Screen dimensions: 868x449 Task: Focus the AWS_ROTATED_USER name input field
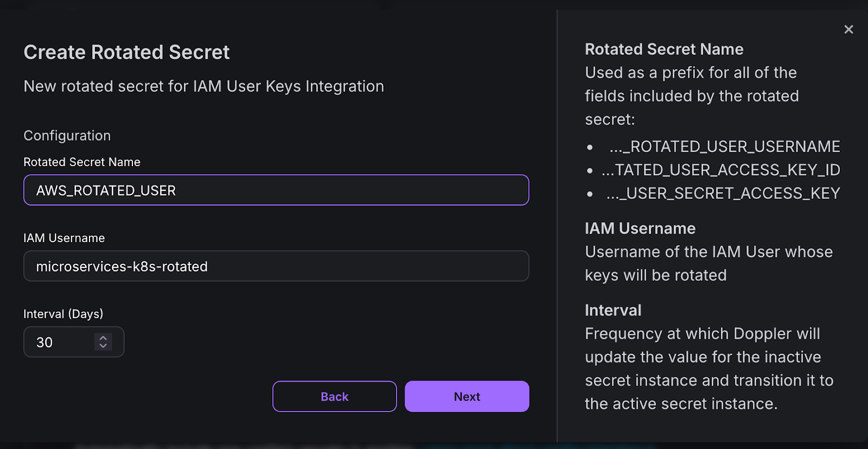[276, 190]
